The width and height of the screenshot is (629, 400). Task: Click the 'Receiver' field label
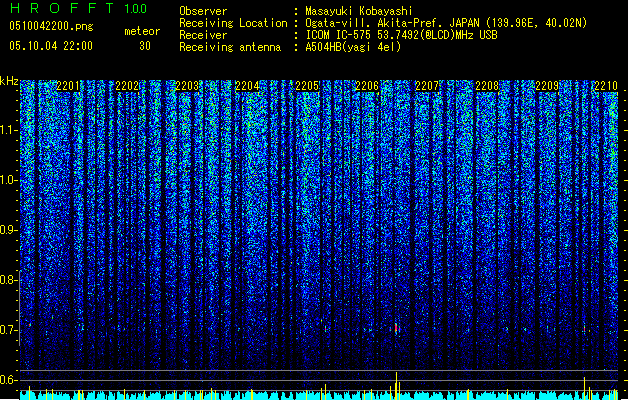[203, 35]
